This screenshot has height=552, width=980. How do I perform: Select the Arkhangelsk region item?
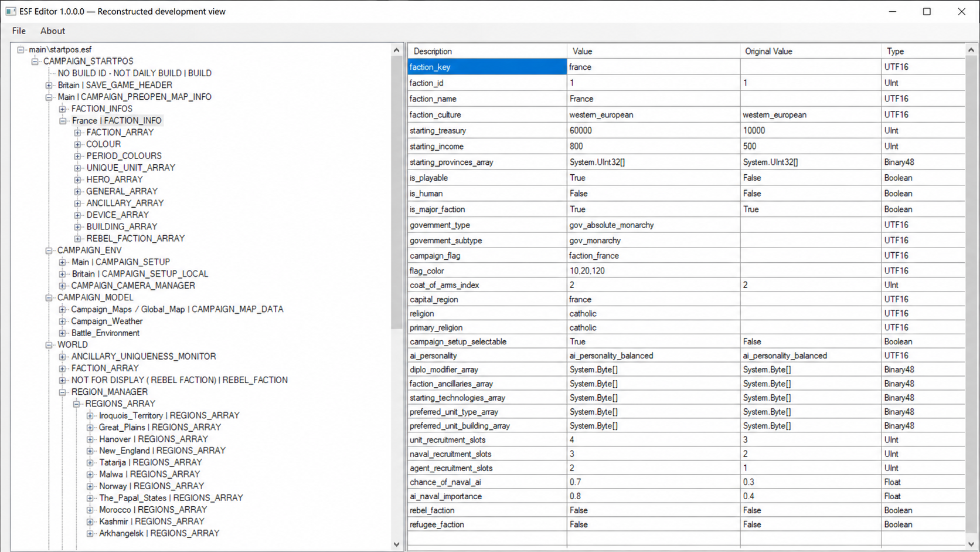tap(159, 533)
